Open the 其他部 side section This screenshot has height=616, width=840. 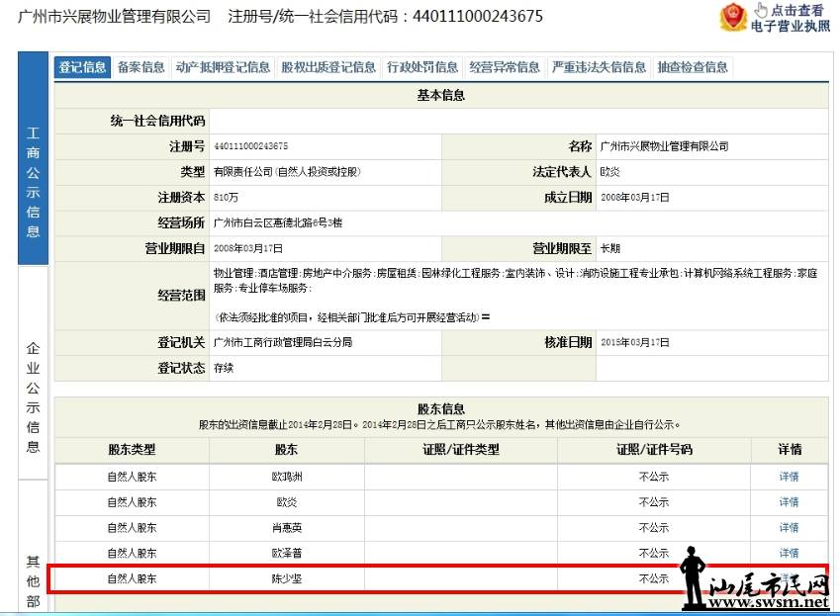pyautogui.click(x=33, y=580)
